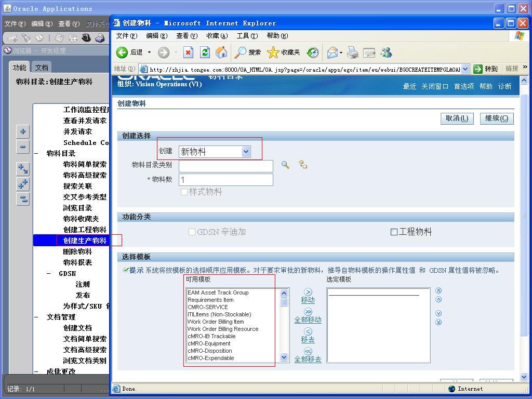The width and height of the screenshot is (532, 399).
Task: Click the 搜索 magnifier toolbar icon
Action: tap(248, 52)
